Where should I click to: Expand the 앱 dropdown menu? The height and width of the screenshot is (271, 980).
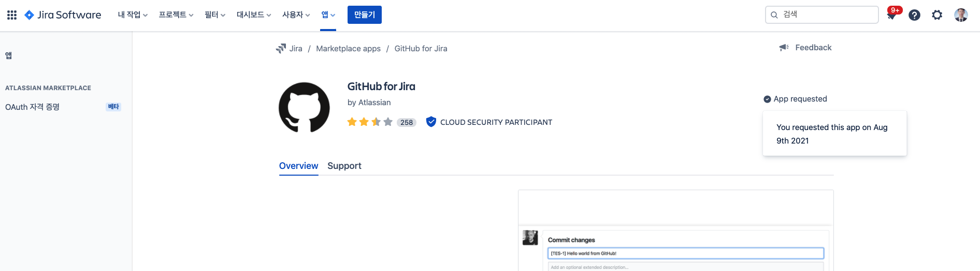pos(328,15)
